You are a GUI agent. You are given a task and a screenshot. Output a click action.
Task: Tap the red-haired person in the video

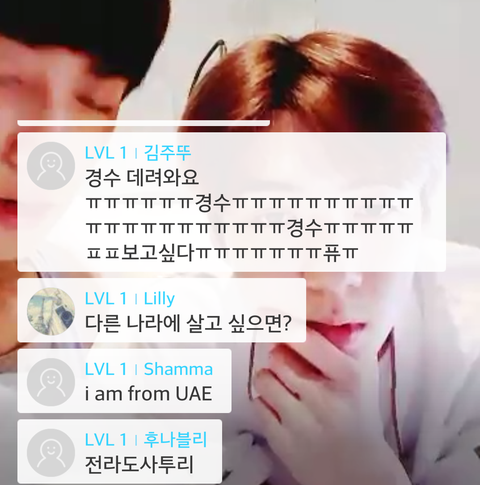coord(333,233)
